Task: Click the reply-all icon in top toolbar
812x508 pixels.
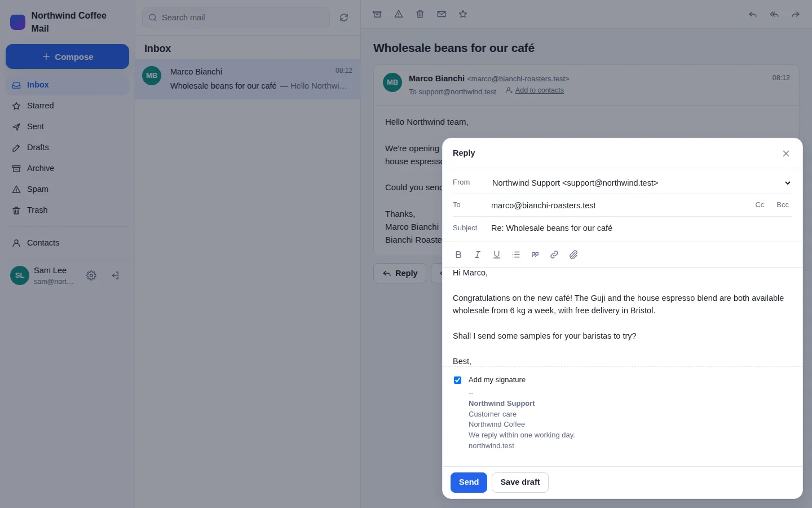Action: point(774,14)
